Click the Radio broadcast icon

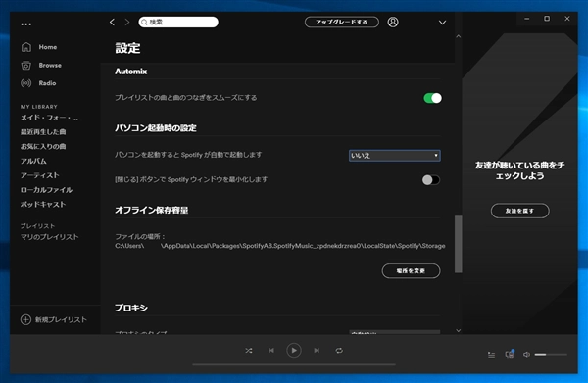(26, 83)
